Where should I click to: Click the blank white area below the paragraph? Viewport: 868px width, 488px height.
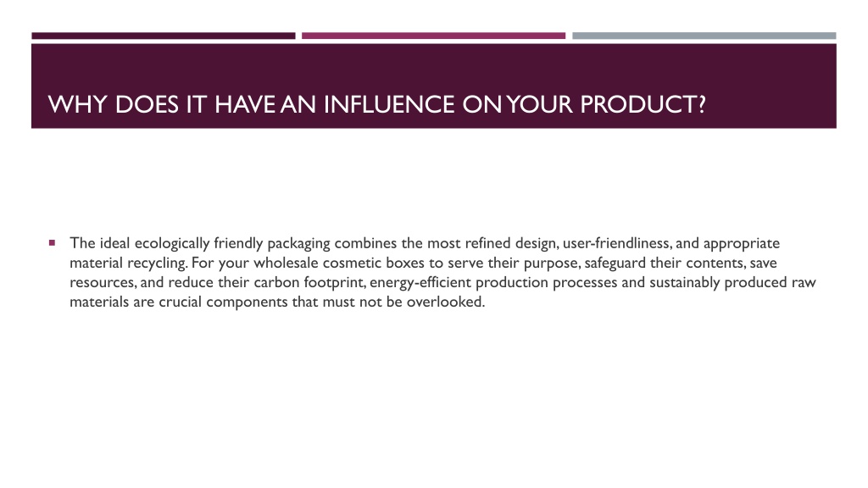(433, 398)
